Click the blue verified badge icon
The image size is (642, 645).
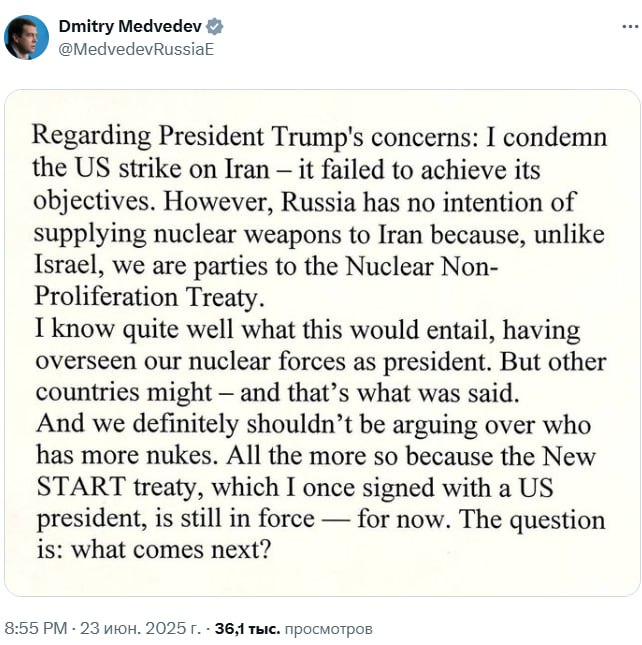pyautogui.click(x=215, y=27)
